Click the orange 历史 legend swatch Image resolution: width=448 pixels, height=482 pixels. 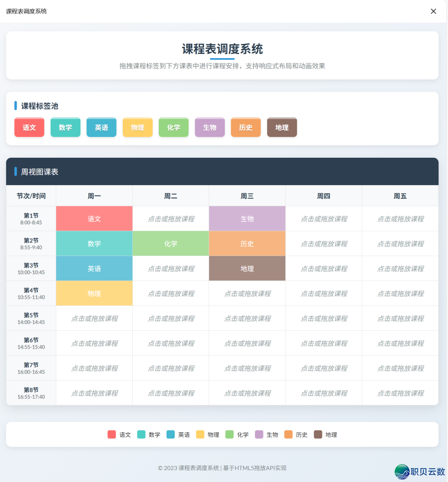click(x=288, y=434)
